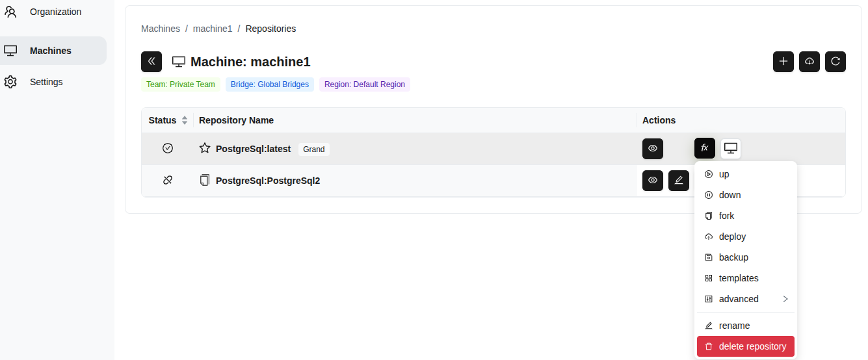The image size is (868, 360).
Task: Go to machine1 breadcrumb link
Action: 213,29
